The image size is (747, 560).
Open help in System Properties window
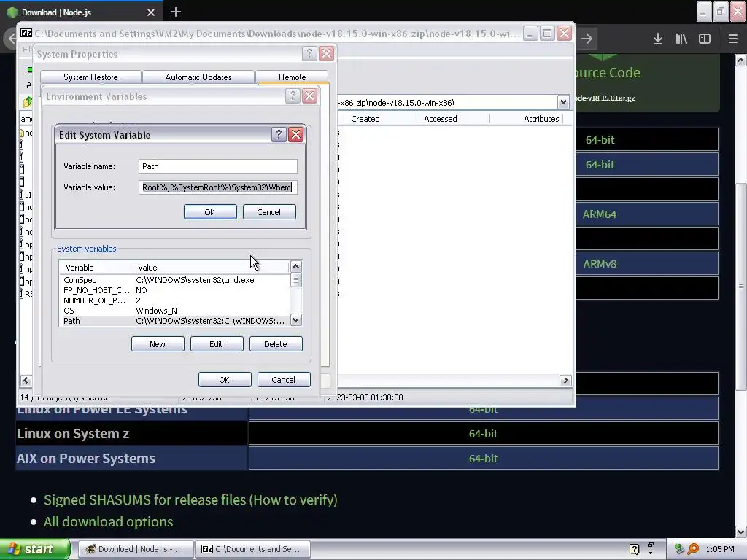click(x=309, y=54)
